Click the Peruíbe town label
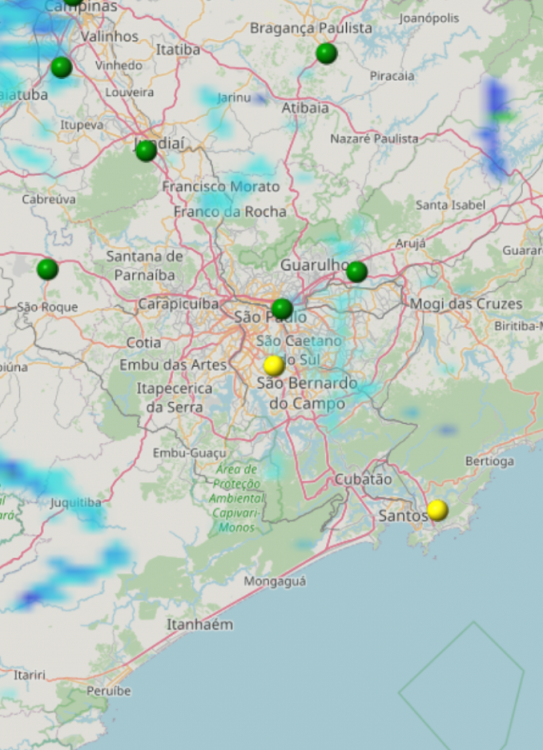Viewport: 543px width, 750px height. coord(109,691)
